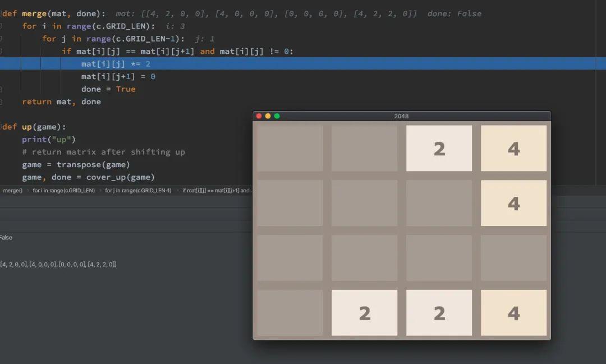Open the merge() breadcrumb at editor bottom
This screenshot has width=606, height=364.
(x=11, y=191)
